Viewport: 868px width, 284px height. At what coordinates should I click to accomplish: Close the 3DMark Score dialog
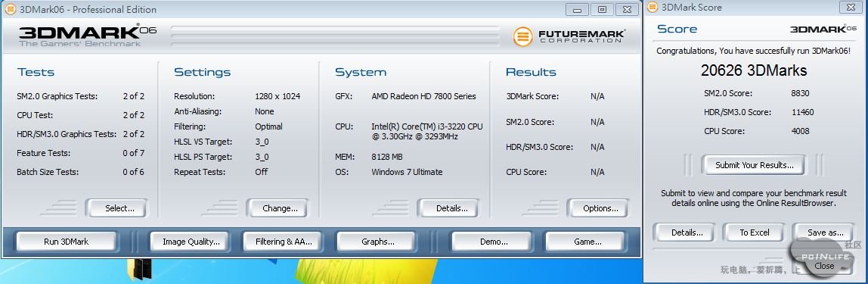(823, 266)
